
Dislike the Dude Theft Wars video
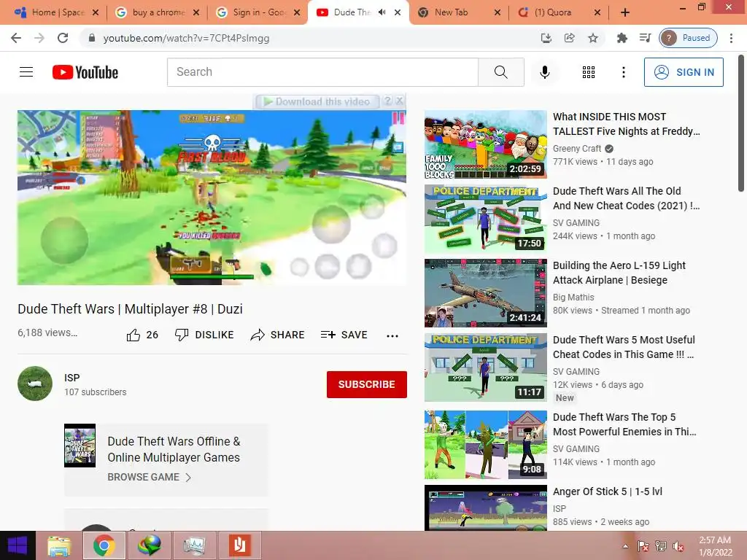(204, 335)
